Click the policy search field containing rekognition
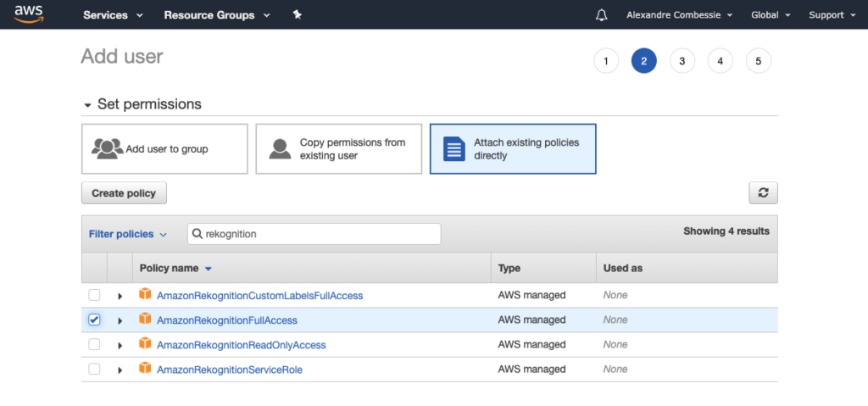 click(314, 234)
